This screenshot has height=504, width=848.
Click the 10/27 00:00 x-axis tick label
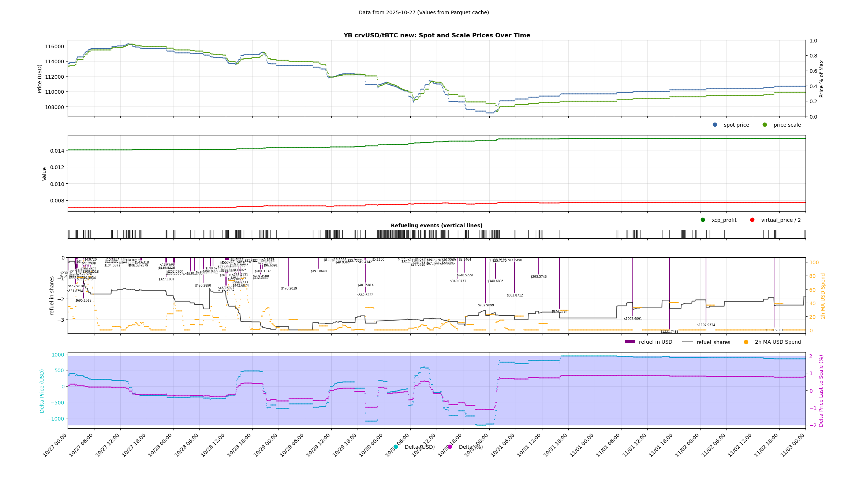[55, 445]
